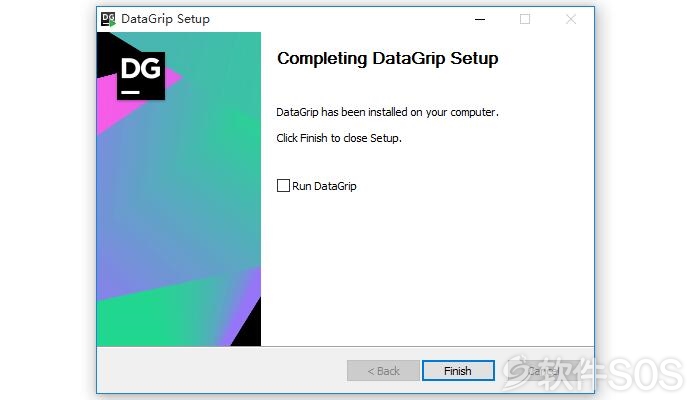Click the grayed-out maximize window button

pyautogui.click(x=525, y=19)
